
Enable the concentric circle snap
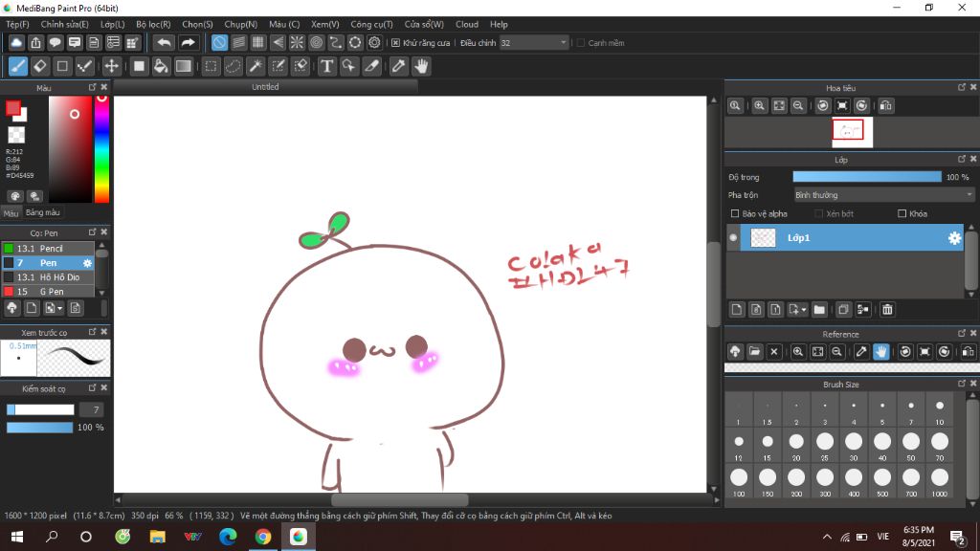click(x=316, y=42)
